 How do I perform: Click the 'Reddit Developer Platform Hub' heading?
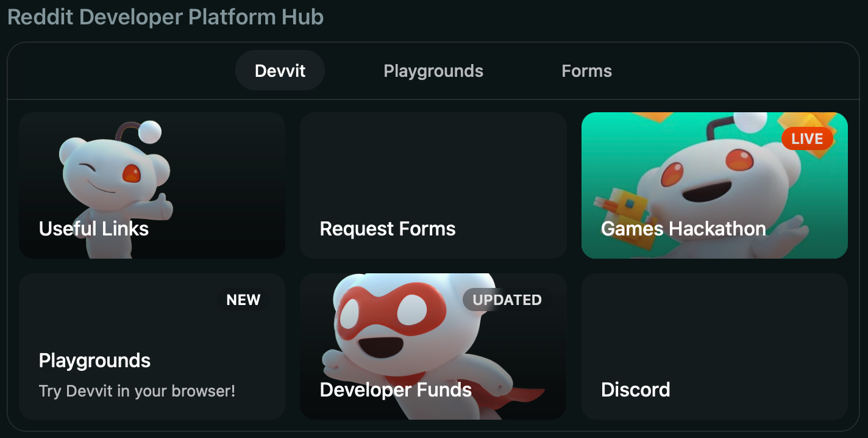click(165, 17)
